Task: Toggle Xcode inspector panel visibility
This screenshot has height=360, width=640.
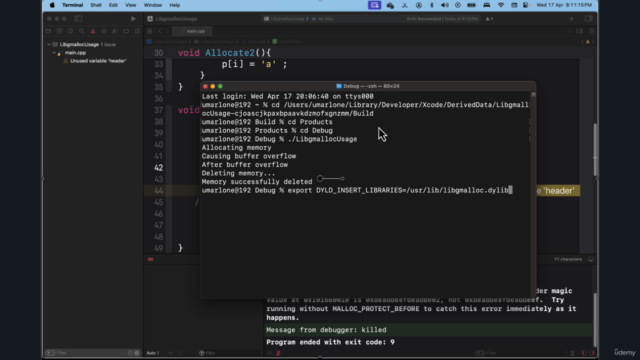Action: pos(588,19)
